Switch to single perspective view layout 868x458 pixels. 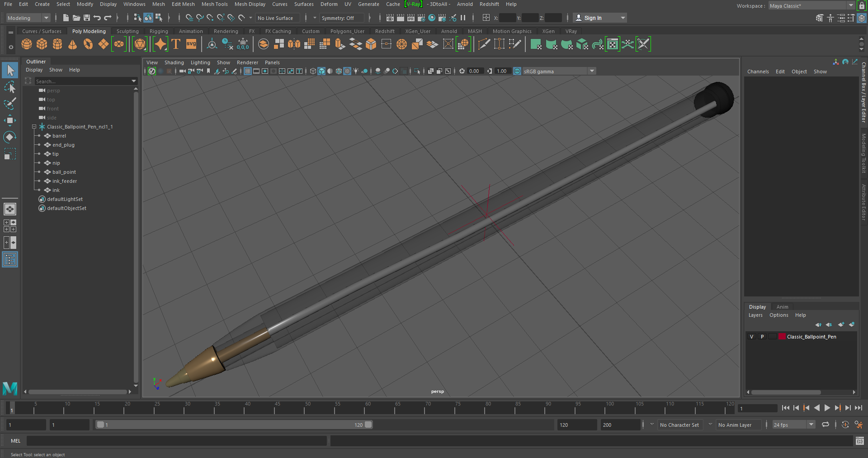(10, 209)
